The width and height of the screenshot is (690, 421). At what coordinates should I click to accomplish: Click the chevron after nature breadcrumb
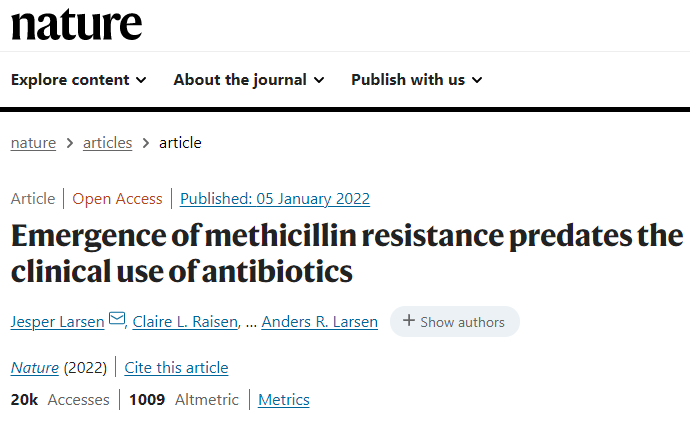(70, 143)
